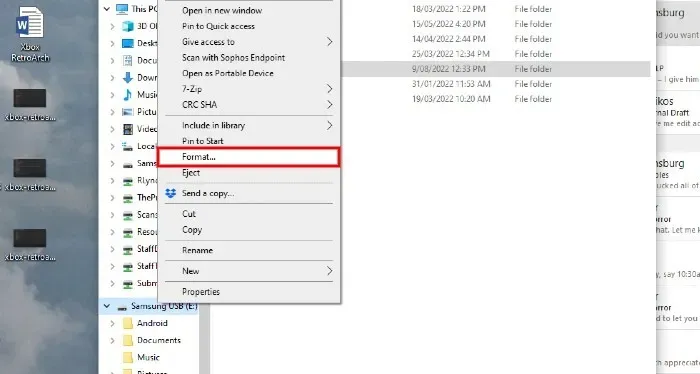Select the 3D Objects folder icon
This screenshot has height=374, width=700.
128,26
